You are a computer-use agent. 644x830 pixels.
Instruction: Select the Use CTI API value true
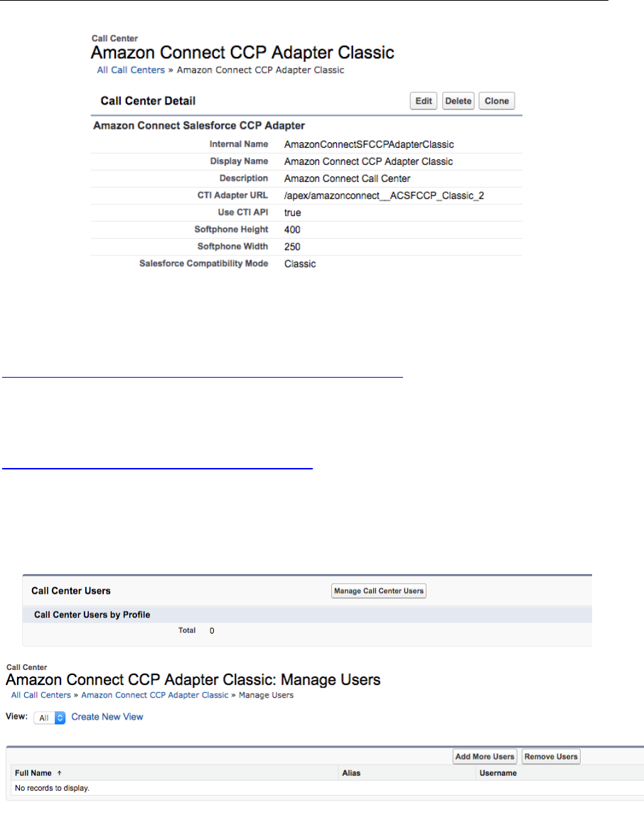pos(293,213)
